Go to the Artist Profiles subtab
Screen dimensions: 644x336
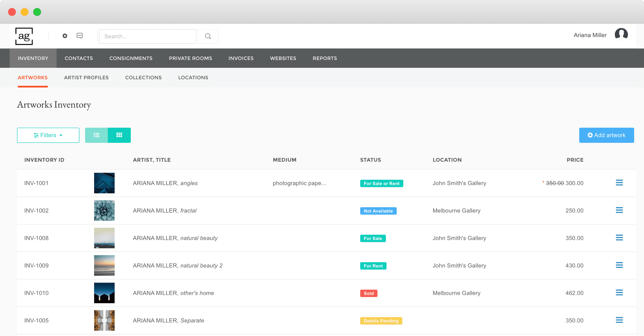tap(86, 78)
